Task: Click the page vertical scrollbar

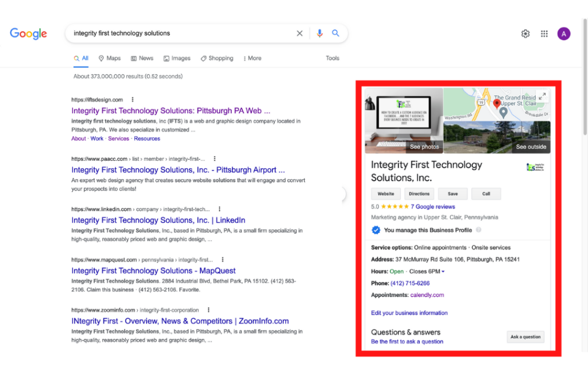Action: pyautogui.click(x=585, y=77)
